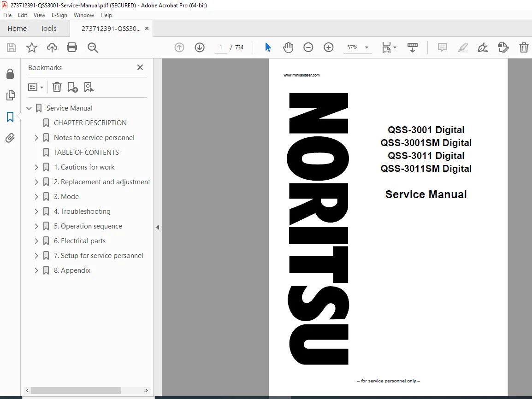Delete selected bookmark trash icon

point(57,88)
